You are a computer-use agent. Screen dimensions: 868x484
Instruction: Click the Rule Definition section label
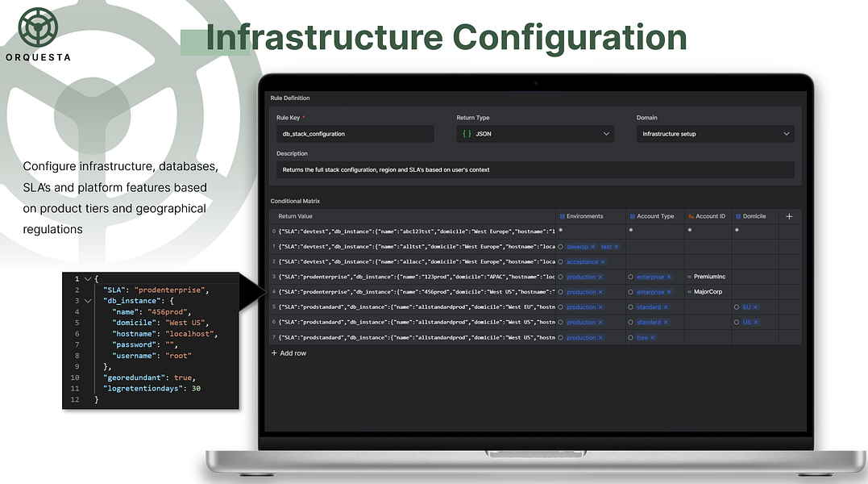pyautogui.click(x=289, y=98)
